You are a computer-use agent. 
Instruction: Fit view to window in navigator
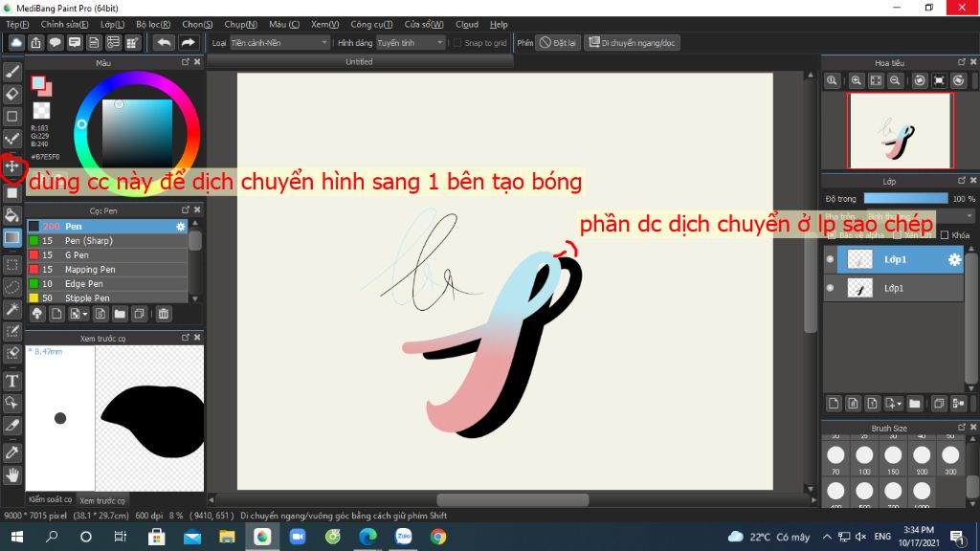(x=876, y=80)
